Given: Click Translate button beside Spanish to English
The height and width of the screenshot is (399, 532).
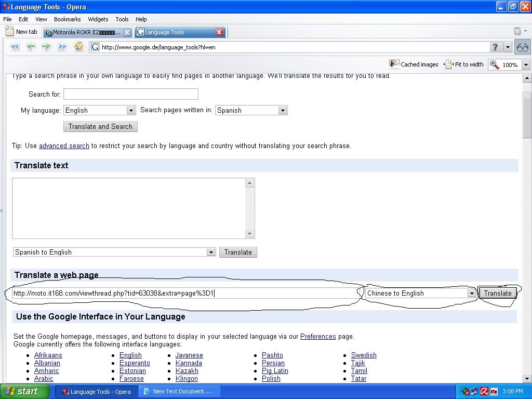Looking at the screenshot, I should (x=238, y=252).
